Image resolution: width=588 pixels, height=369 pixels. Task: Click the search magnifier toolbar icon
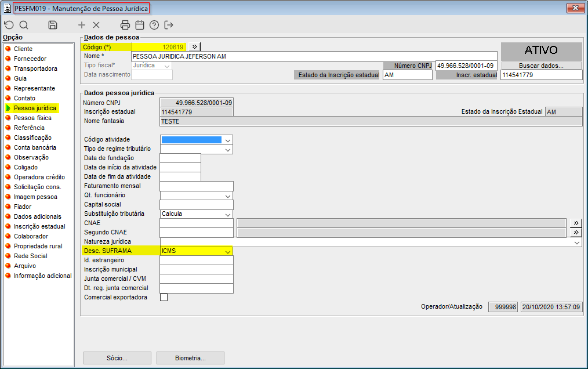tap(24, 25)
